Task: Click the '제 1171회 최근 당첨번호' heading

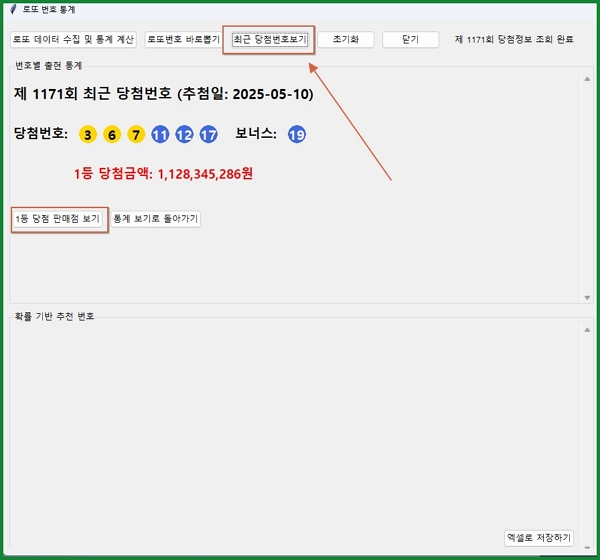Action: pos(163,94)
